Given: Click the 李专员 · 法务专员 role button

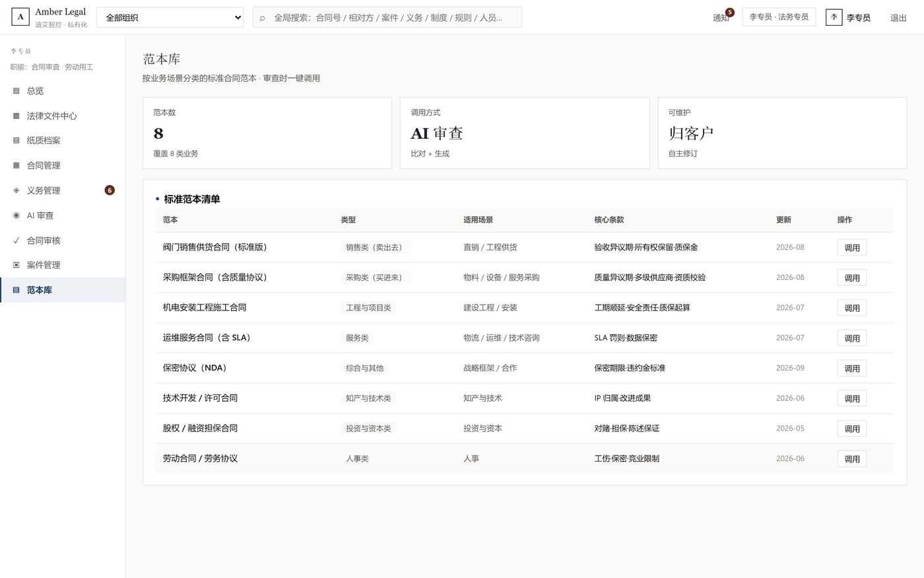Looking at the screenshot, I should [779, 17].
